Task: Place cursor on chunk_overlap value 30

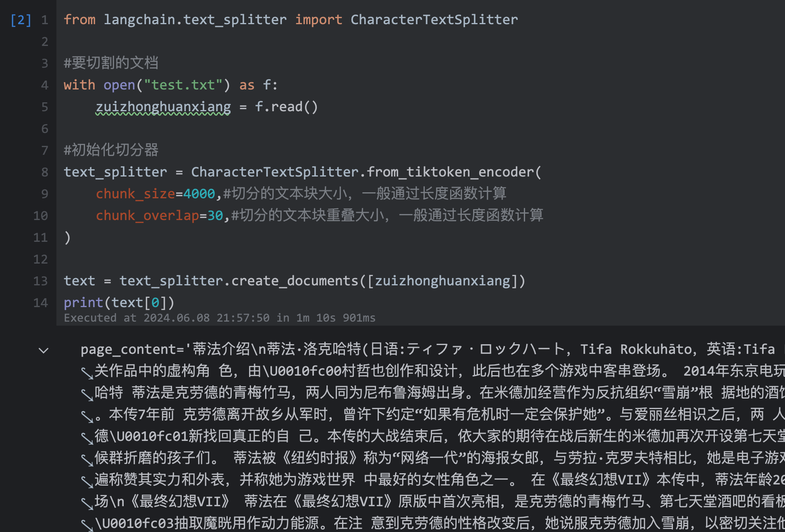Action: 215,216
